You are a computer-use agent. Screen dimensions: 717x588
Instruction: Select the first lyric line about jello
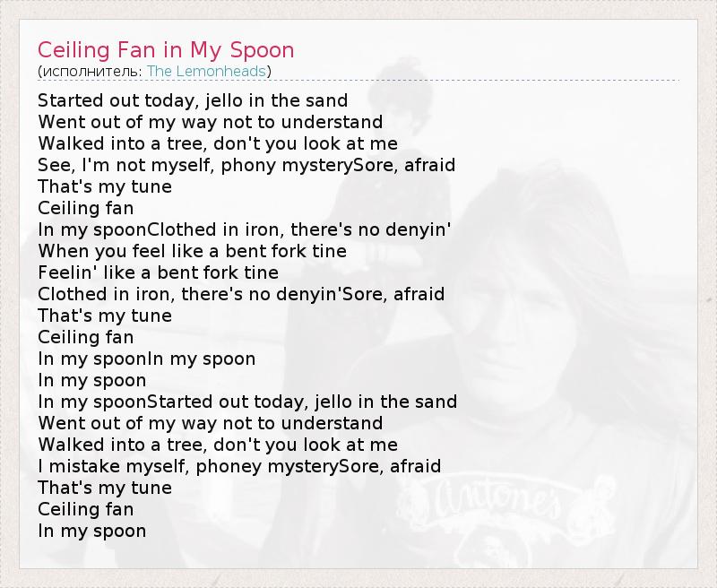coord(193,100)
